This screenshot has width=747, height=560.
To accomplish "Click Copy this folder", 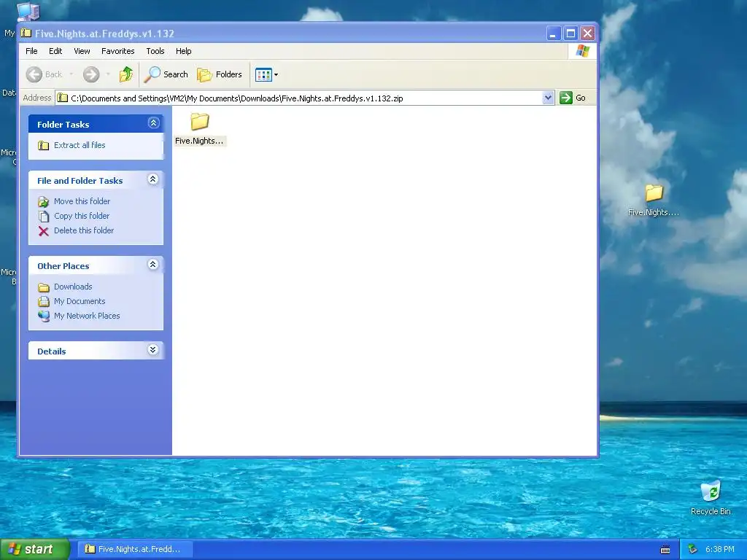I will pyautogui.click(x=82, y=216).
